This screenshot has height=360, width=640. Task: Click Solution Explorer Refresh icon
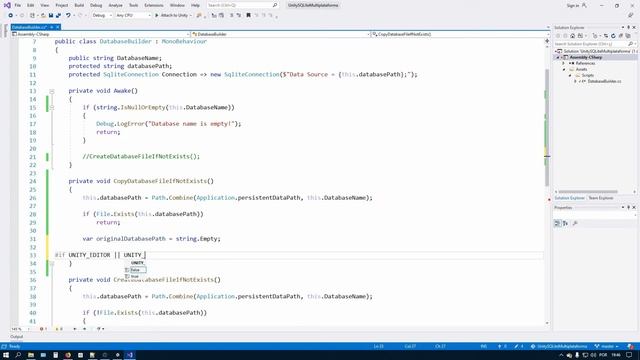pyautogui.click(x=613, y=36)
